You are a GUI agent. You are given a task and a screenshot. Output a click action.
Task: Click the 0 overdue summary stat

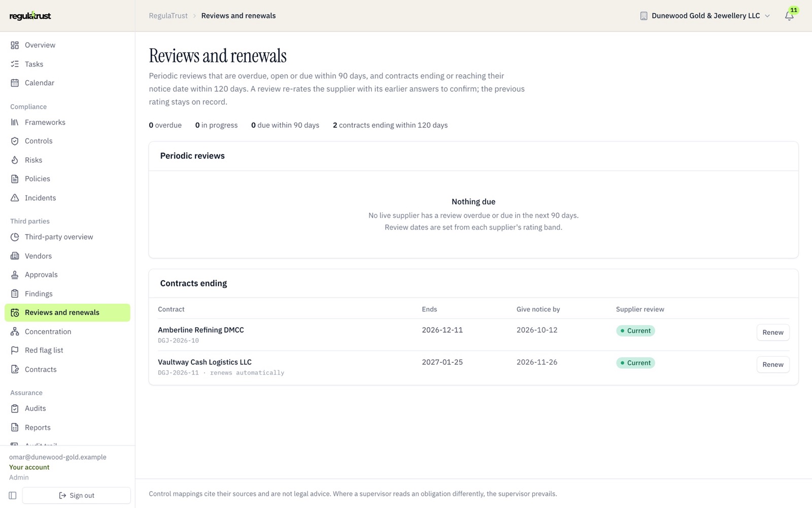(x=165, y=125)
